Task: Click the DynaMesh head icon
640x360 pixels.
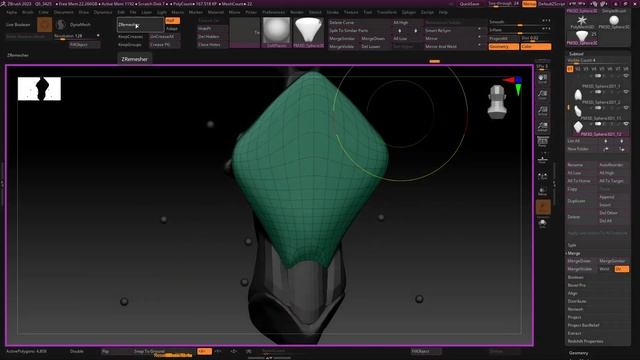Action: [60, 24]
